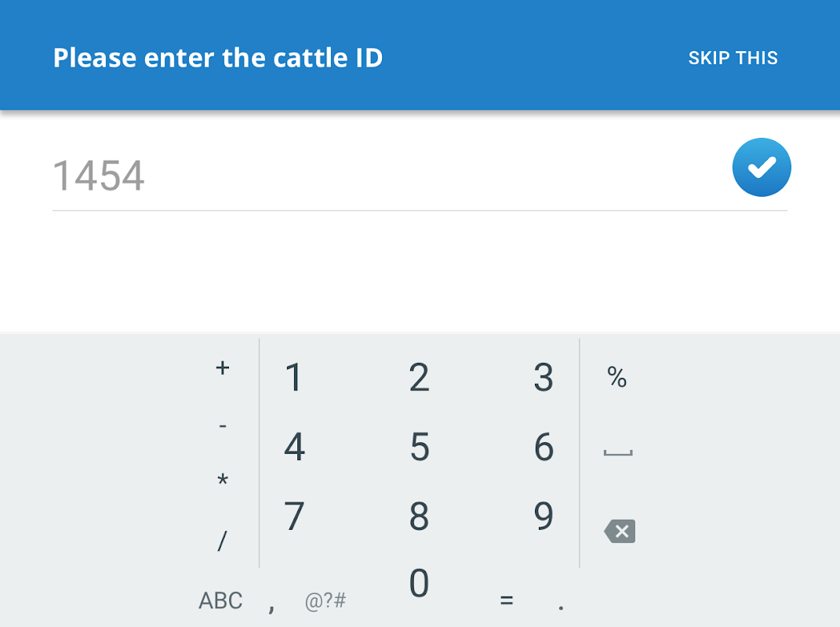This screenshot has width=840, height=627.
Task: Switch keyboard to ABC letters
Action: tap(220, 601)
